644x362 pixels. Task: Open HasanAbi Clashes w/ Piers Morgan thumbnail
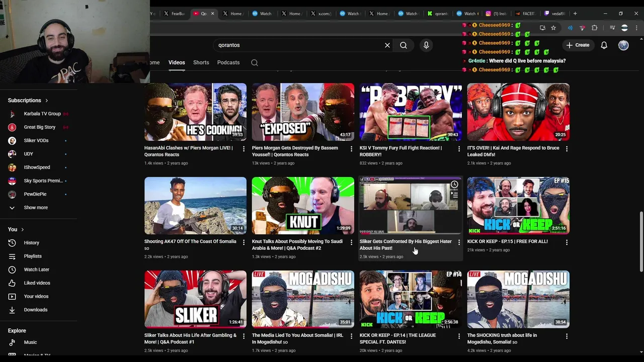195,112
